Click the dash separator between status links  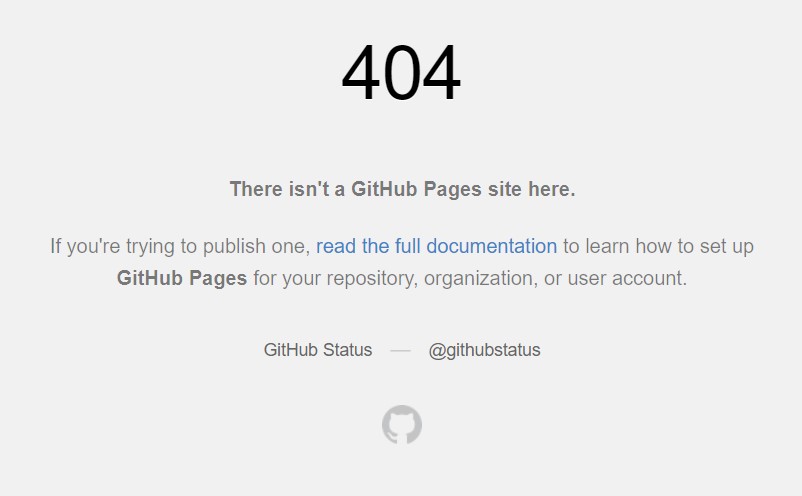(400, 351)
